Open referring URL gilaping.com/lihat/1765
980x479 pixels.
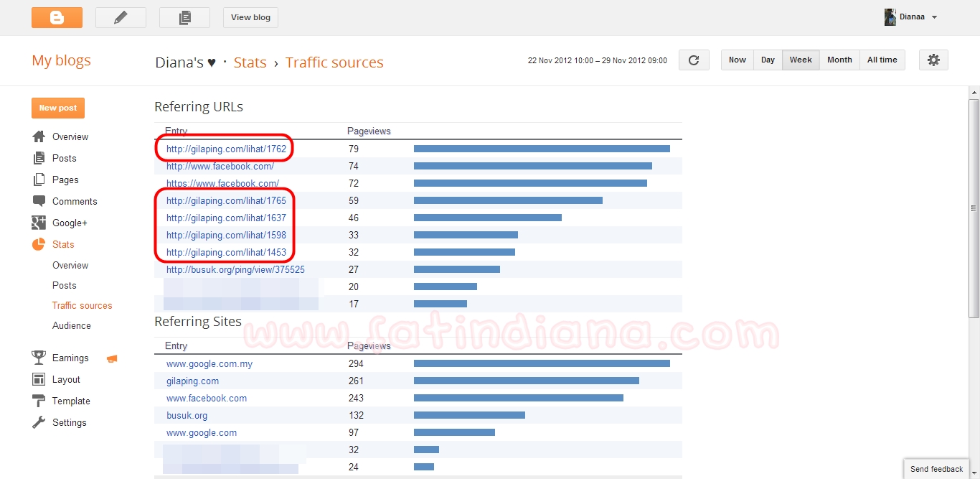(226, 200)
